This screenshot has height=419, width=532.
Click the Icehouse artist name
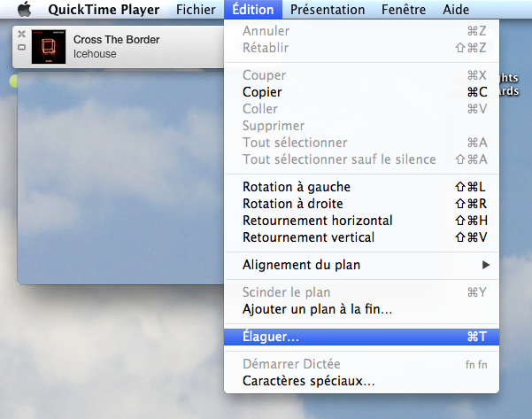coord(95,54)
